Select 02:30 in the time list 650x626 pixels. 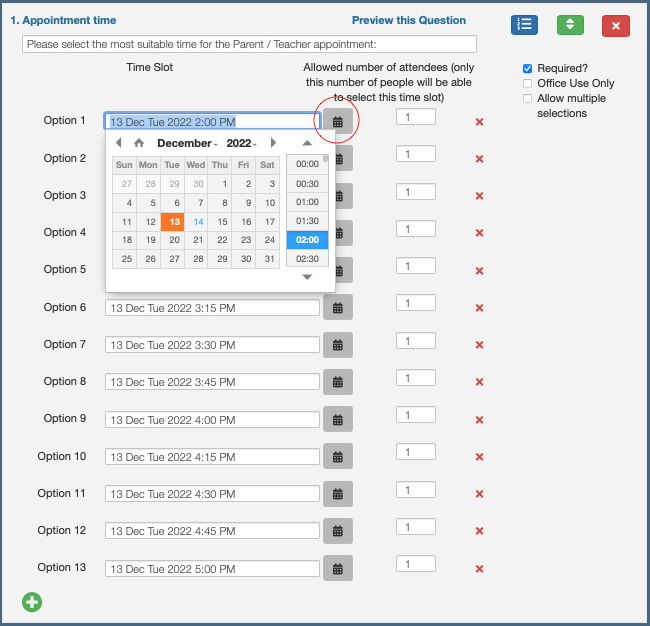point(307,259)
